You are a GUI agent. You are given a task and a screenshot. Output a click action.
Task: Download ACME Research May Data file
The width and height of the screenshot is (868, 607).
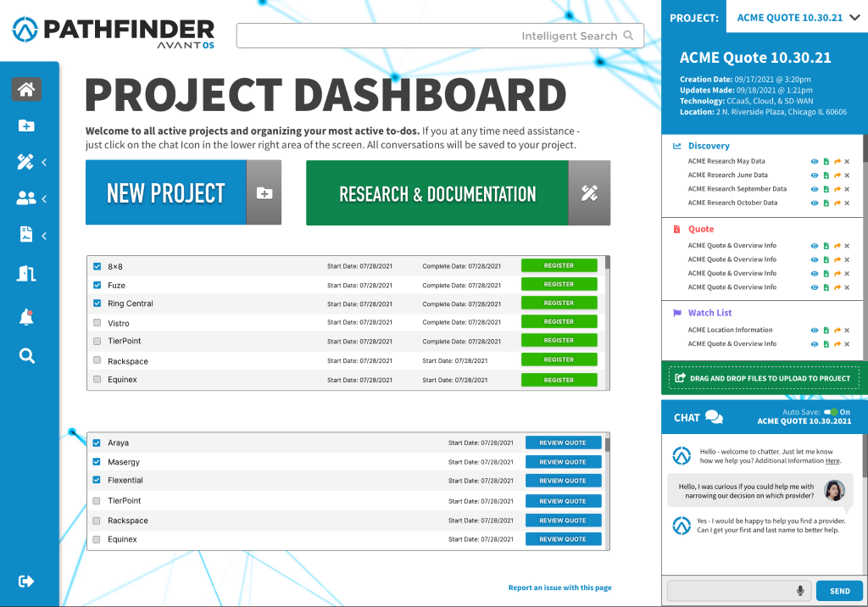(x=826, y=162)
